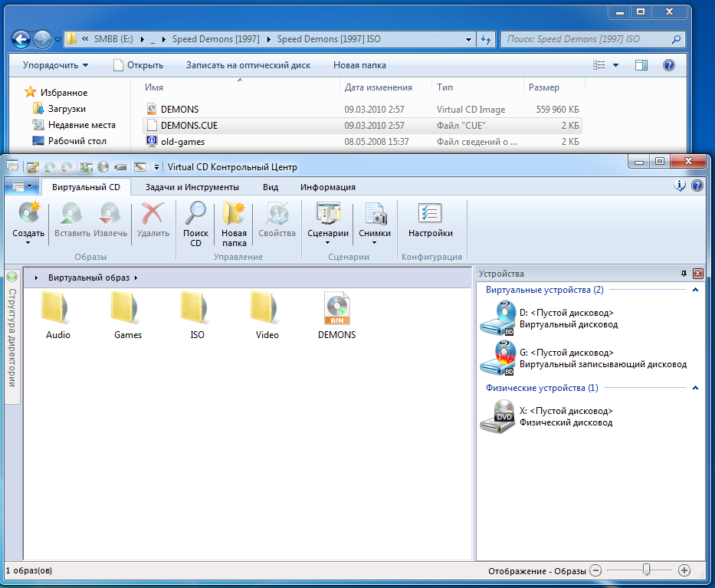Screen dimensions: 715x588
Task: Click the Удалить red X icon
Action: (x=153, y=213)
